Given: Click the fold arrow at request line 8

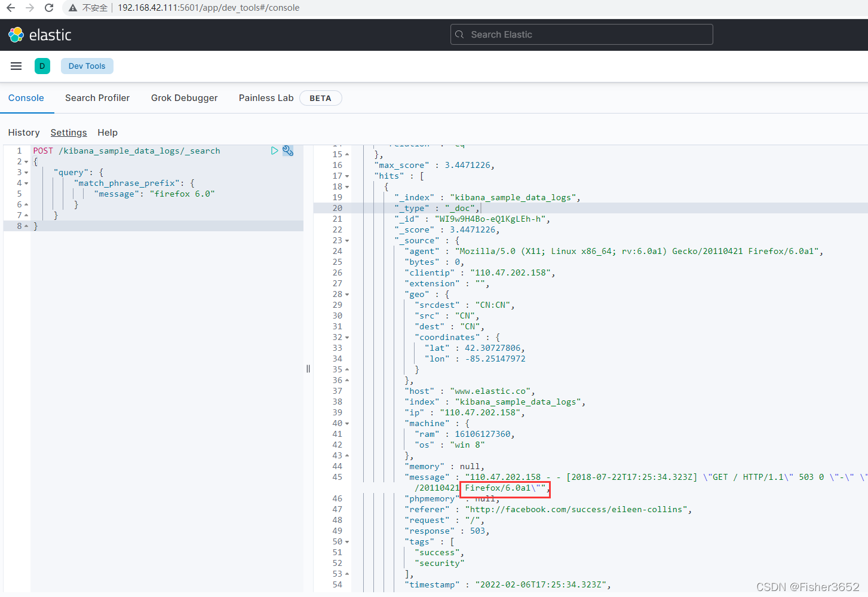Looking at the screenshot, I should pyautogui.click(x=26, y=226).
